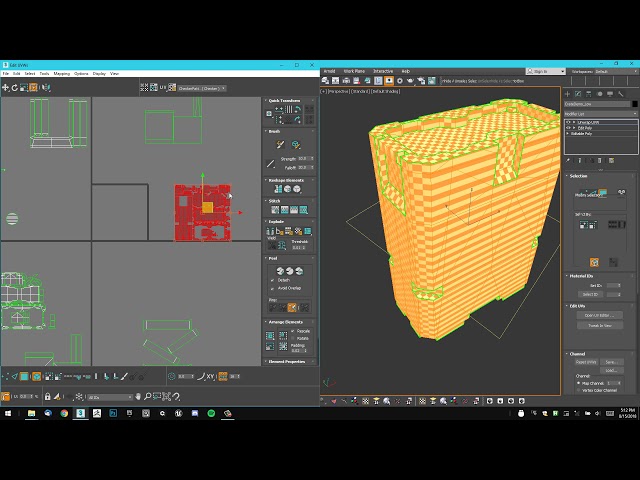Image resolution: width=640 pixels, height=480 pixels.
Task: Toggle the Detach checkbox in Peel rollout
Action: pyautogui.click(x=272, y=280)
